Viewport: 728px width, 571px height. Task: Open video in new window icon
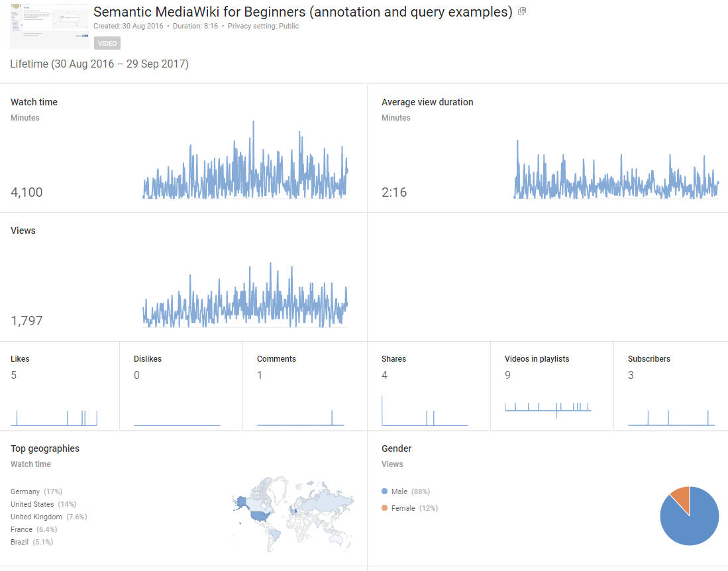[x=522, y=11]
